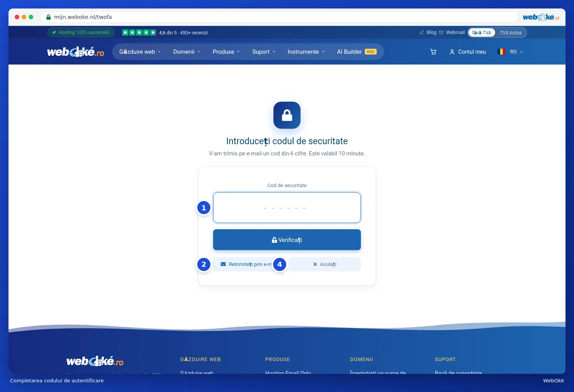Image resolution: width=574 pixels, height=392 pixels.
Task: Click the PRODUSE footer heading
Action: (277, 360)
